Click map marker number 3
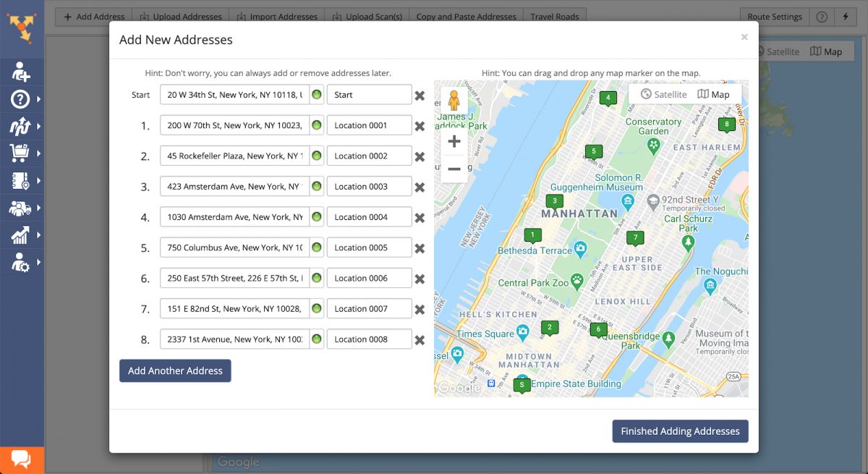This screenshot has width=868, height=474. (x=555, y=202)
